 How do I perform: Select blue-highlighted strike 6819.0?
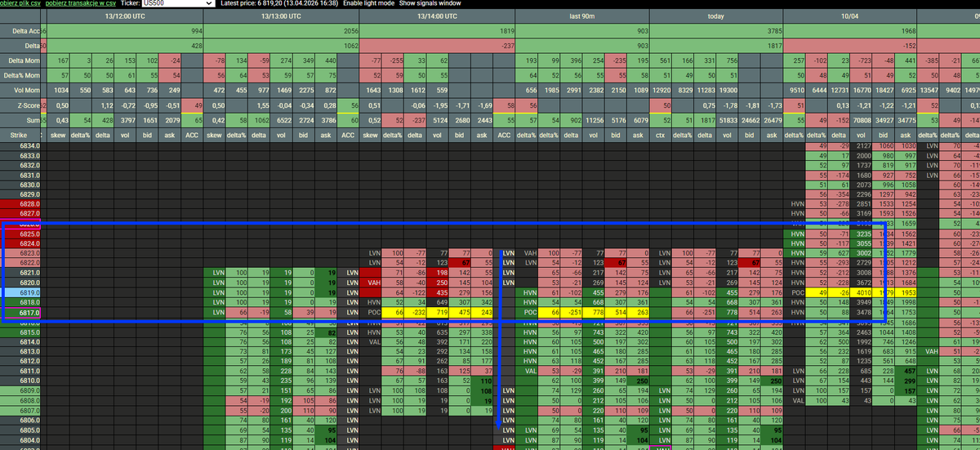click(x=20, y=292)
